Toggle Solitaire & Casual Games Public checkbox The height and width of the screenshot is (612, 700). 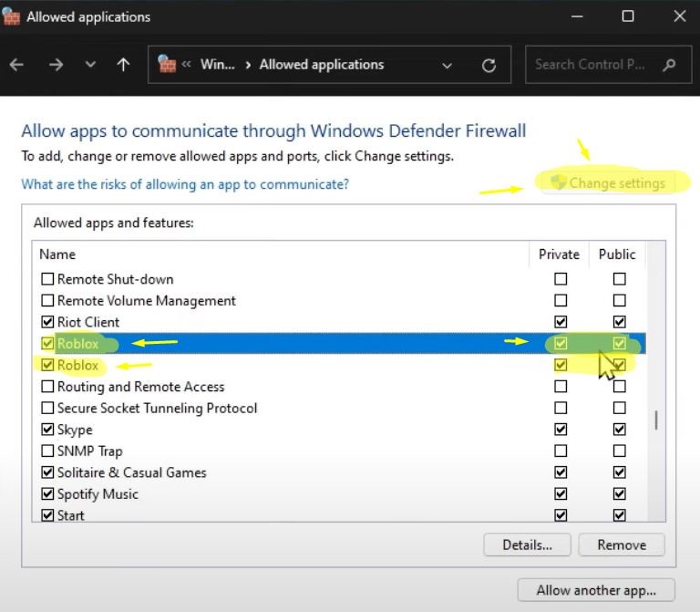tap(619, 472)
